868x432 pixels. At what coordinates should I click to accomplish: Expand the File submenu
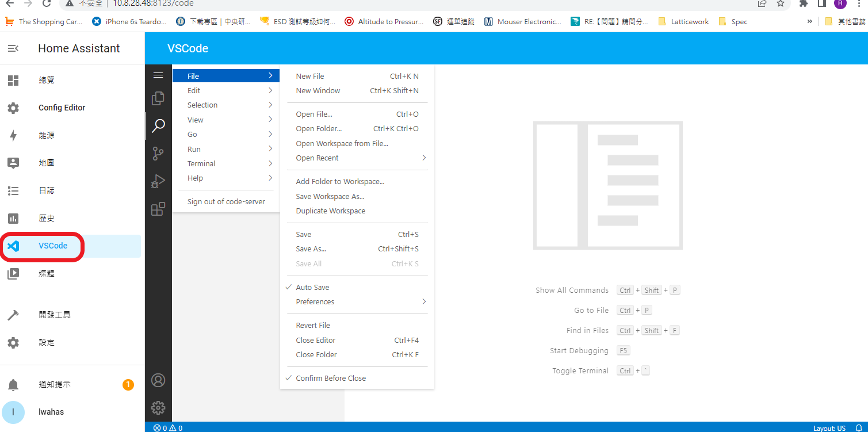point(226,76)
